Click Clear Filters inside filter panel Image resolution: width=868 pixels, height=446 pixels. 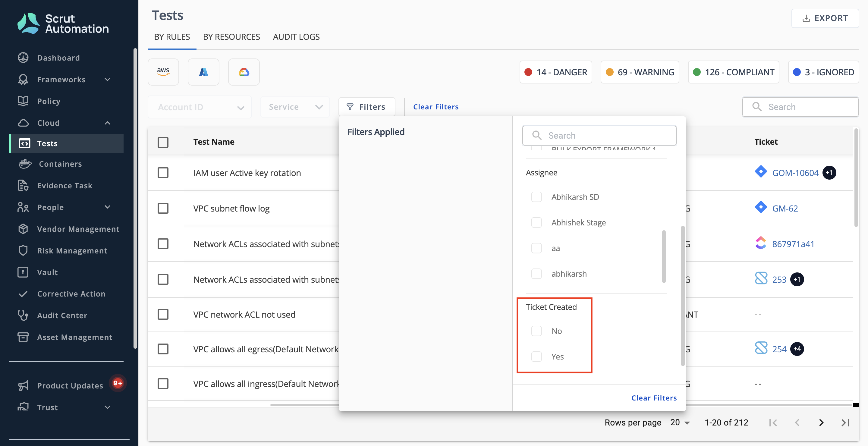[x=654, y=398]
